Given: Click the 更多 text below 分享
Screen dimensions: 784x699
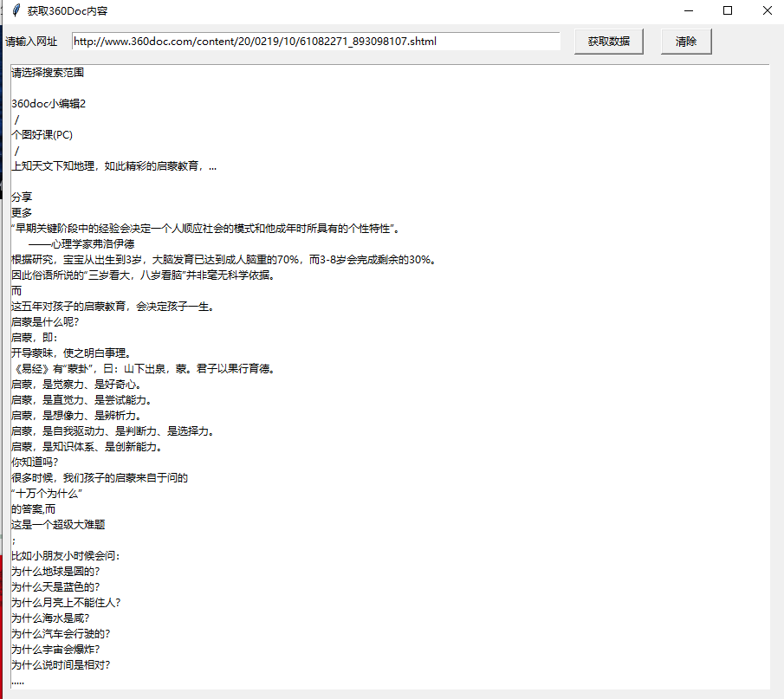Looking at the screenshot, I should tap(23, 212).
